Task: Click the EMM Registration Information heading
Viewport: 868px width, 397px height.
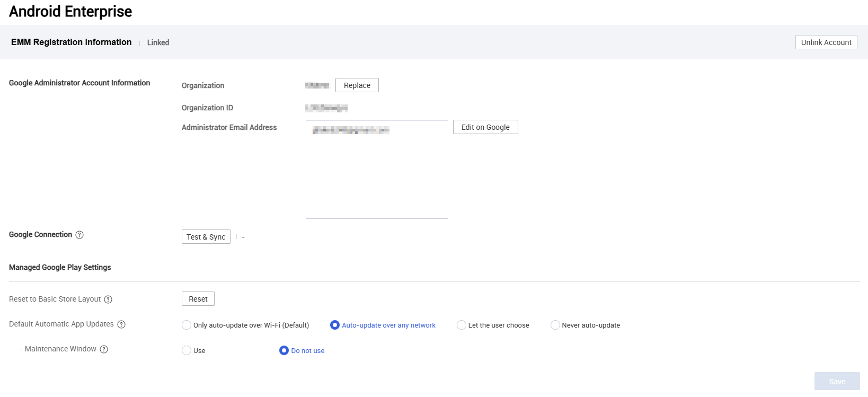Action: pyautogui.click(x=71, y=42)
